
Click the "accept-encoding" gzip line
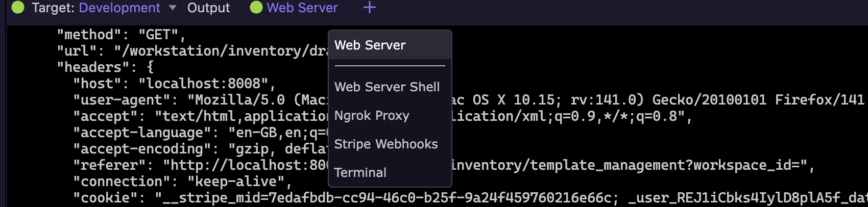pos(200,149)
